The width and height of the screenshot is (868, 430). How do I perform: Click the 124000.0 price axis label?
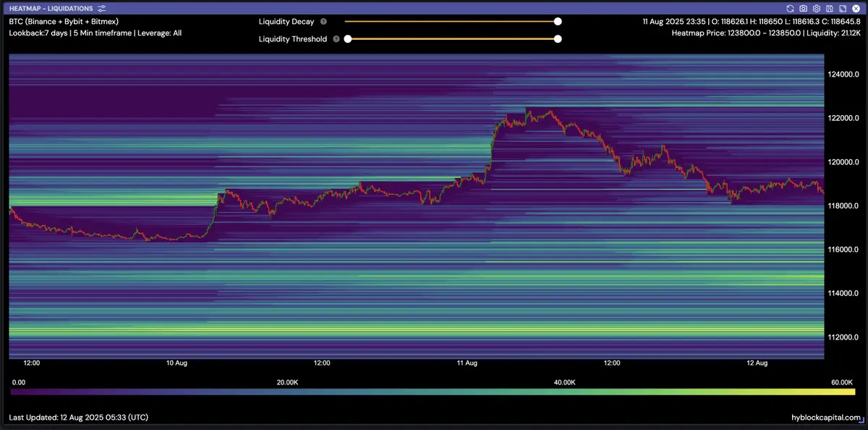tap(843, 74)
